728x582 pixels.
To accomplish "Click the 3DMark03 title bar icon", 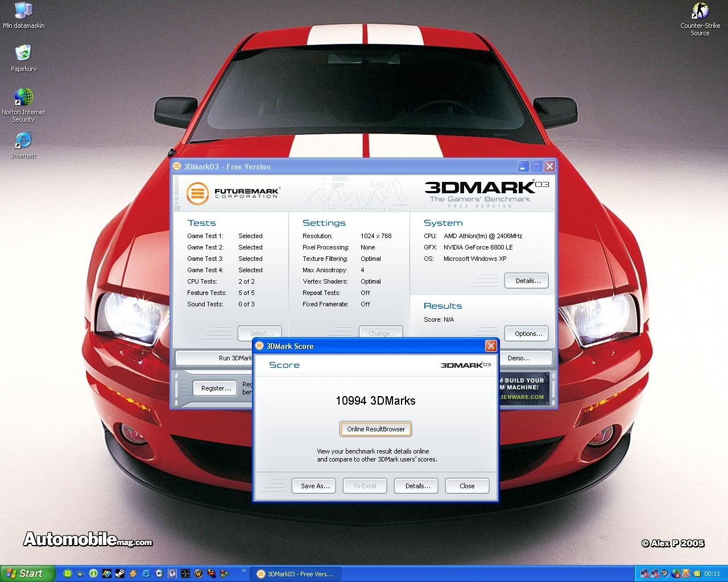I will tap(177, 167).
